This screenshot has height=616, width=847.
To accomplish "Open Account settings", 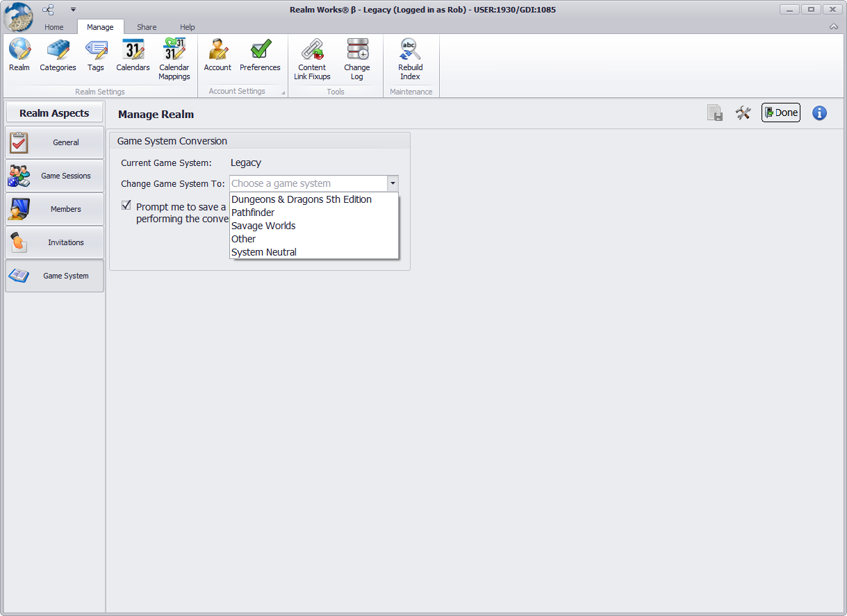I will pos(217,56).
